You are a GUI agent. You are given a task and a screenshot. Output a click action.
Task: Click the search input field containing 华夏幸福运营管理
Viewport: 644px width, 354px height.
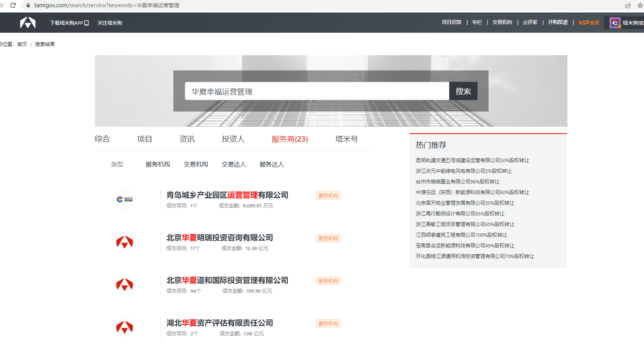tap(317, 91)
